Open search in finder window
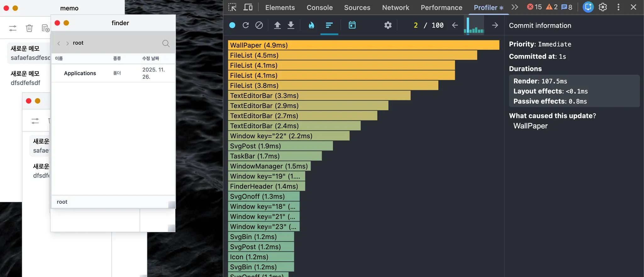The width and height of the screenshot is (644, 277). 166,43
